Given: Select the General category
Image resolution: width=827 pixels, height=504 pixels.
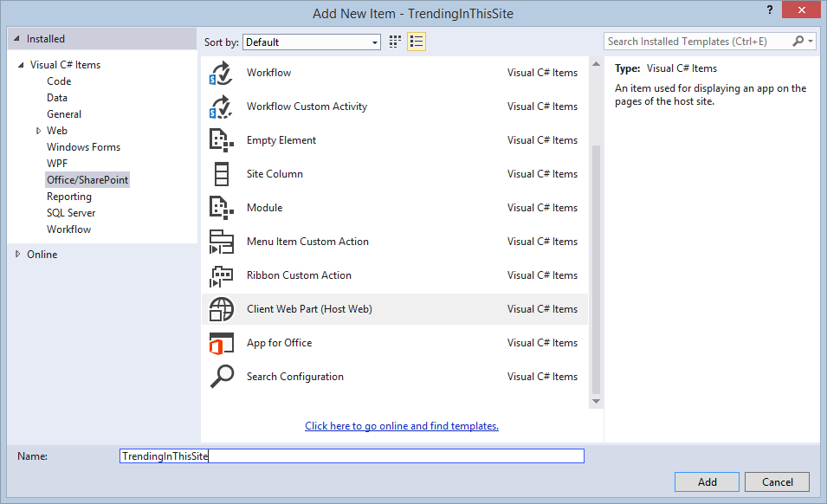Looking at the screenshot, I should tap(64, 113).
